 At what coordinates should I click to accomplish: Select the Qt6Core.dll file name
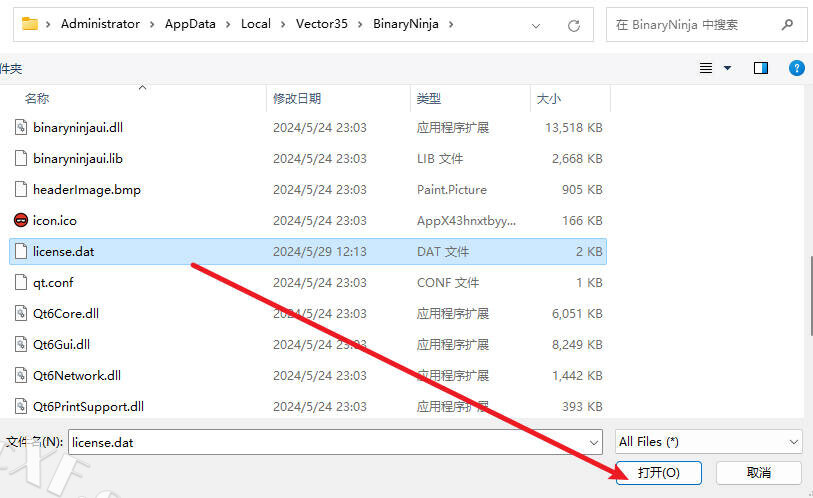point(66,313)
